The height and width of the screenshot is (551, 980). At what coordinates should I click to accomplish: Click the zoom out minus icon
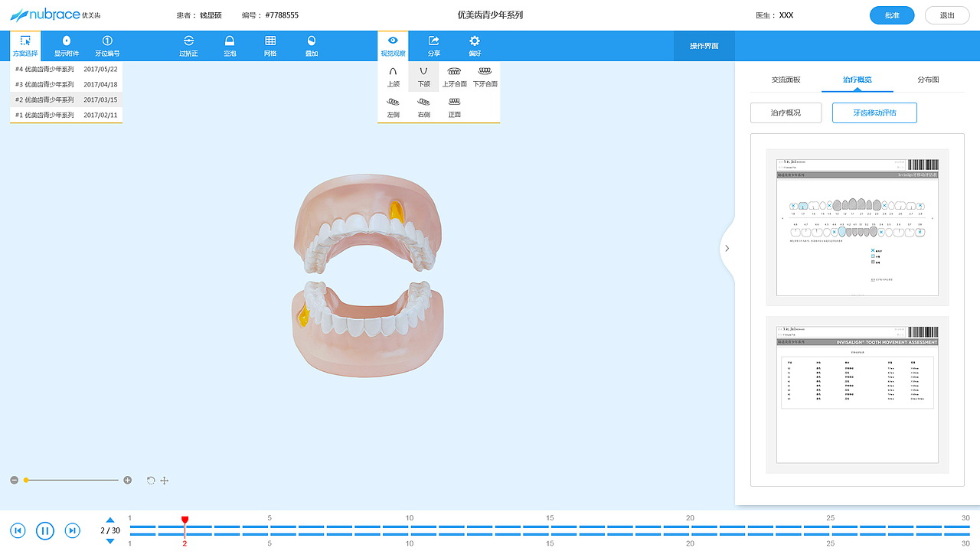(14, 480)
